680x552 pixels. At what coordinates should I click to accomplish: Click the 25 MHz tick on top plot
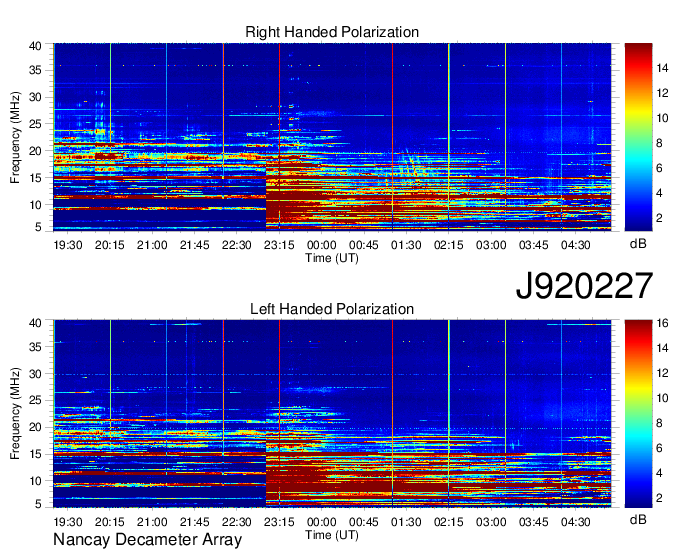[35, 124]
